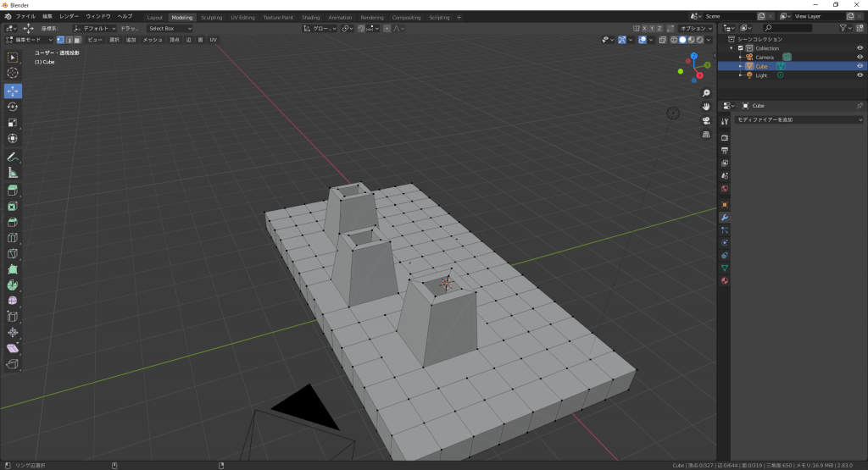
Task: Collapse the Collection tree node
Action: pyautogui.click(x=732, y=48)
